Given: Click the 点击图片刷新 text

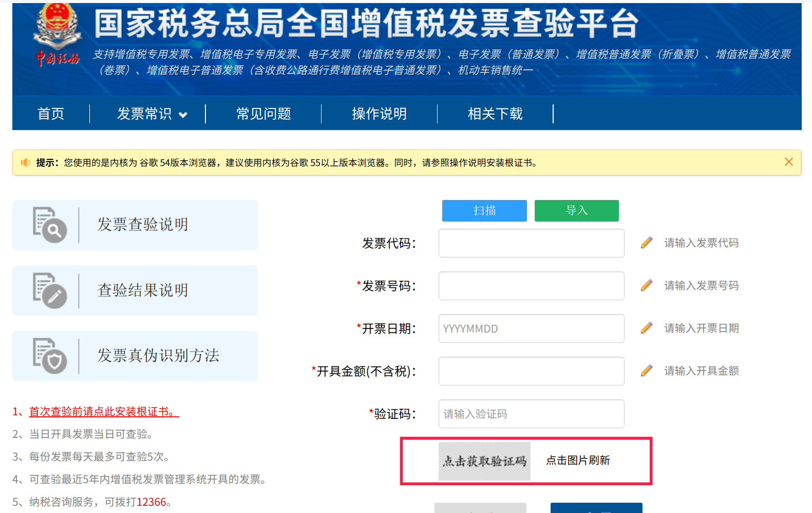Looking at the screenshot, I should (578, 461).
